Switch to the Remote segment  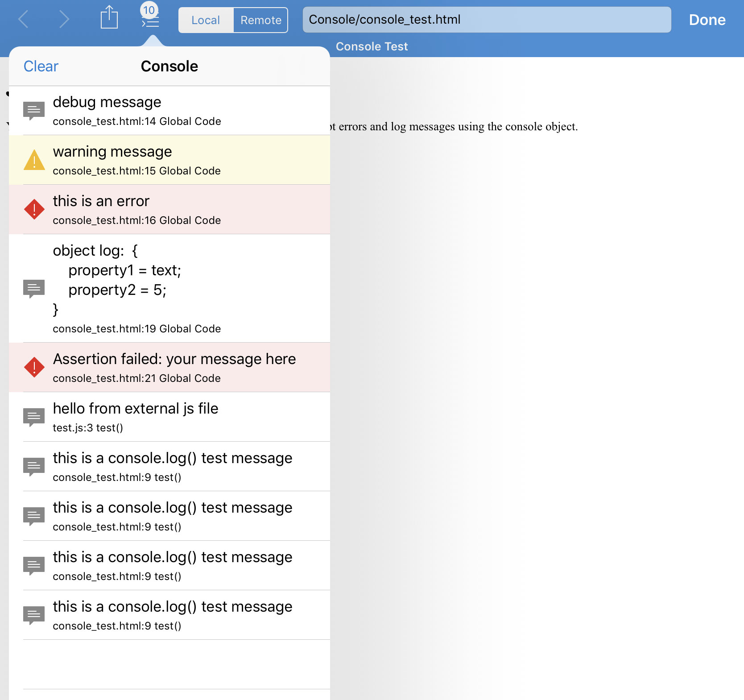click(260, 20)
